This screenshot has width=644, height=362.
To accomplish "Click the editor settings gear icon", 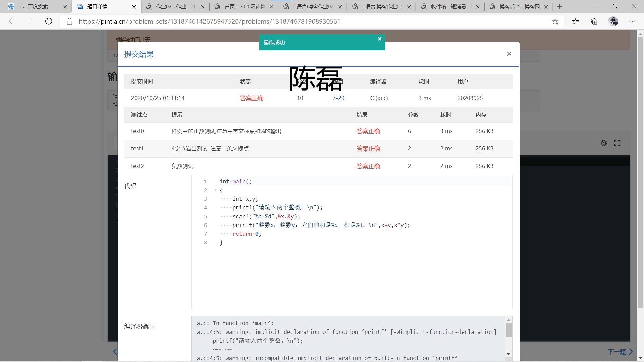I will 603,143.
